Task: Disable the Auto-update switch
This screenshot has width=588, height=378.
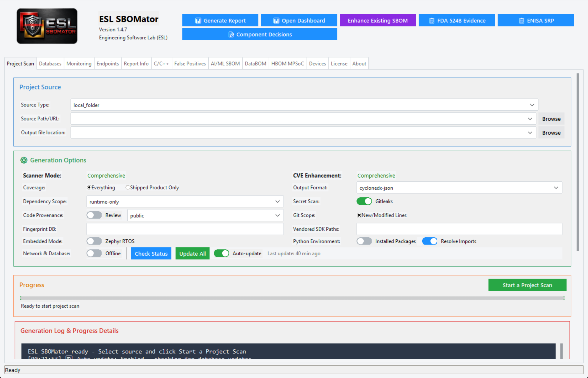Action: click(221, 253)
